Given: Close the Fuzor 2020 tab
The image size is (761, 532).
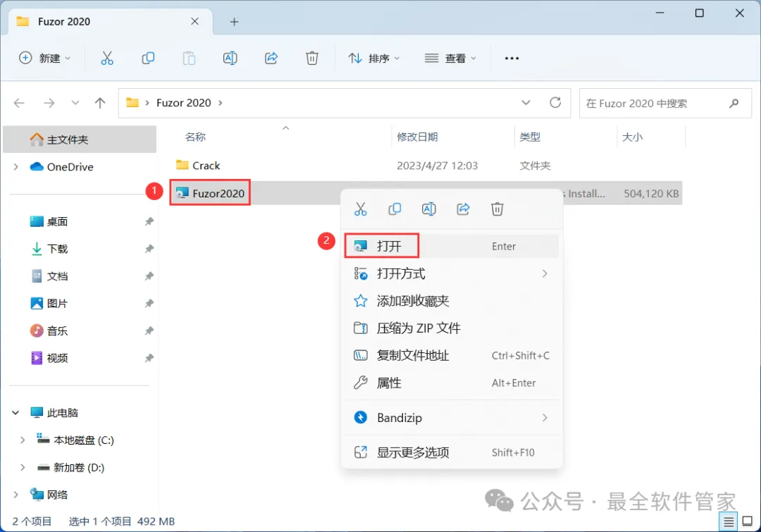Looking at the screenshot, I should pyautogui.click(x=194, y=21).
